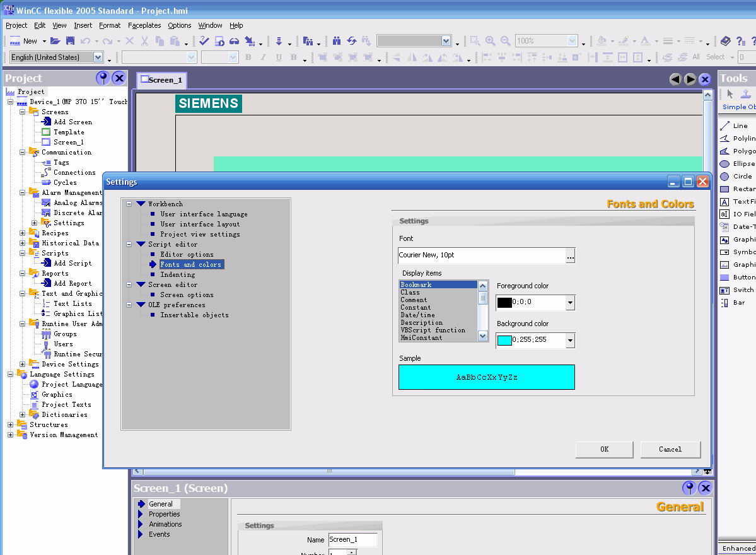Click OK in the Settings dialog
The width and height of the screenshot is (756, 555).
coord(604,450)
